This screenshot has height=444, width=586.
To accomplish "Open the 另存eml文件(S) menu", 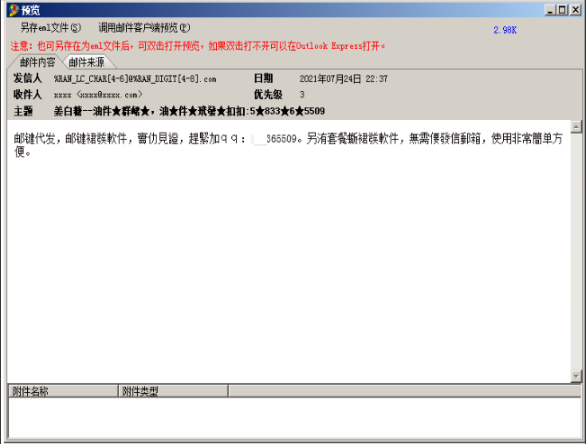I will click(50, 28).
